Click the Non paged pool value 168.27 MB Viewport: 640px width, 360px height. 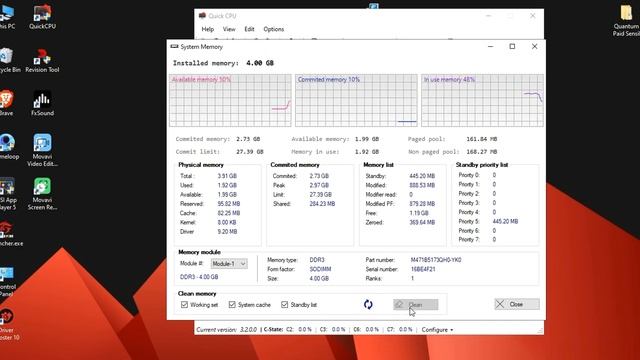point(482,151)
